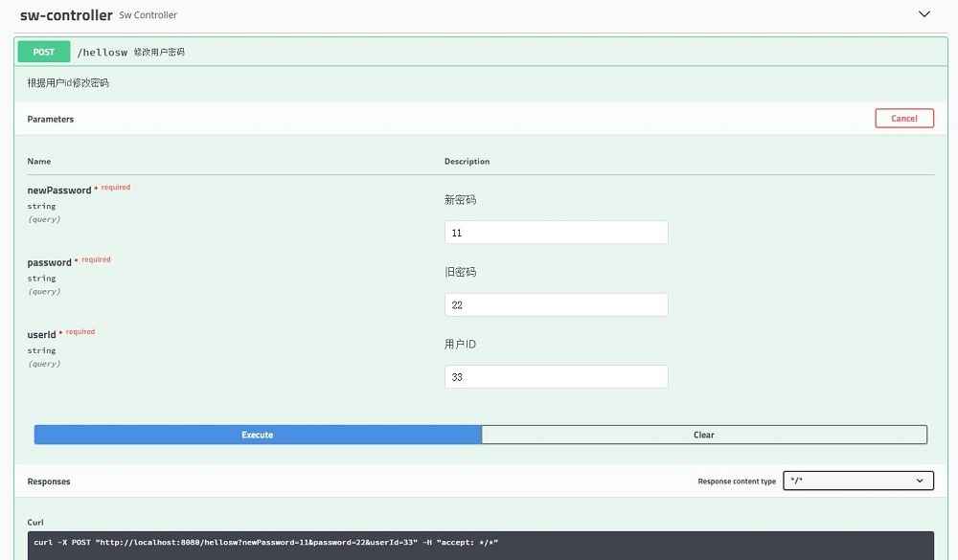Click the Clear button
Image resolution: width=958 pixels, height=560 pixels.
703,435
